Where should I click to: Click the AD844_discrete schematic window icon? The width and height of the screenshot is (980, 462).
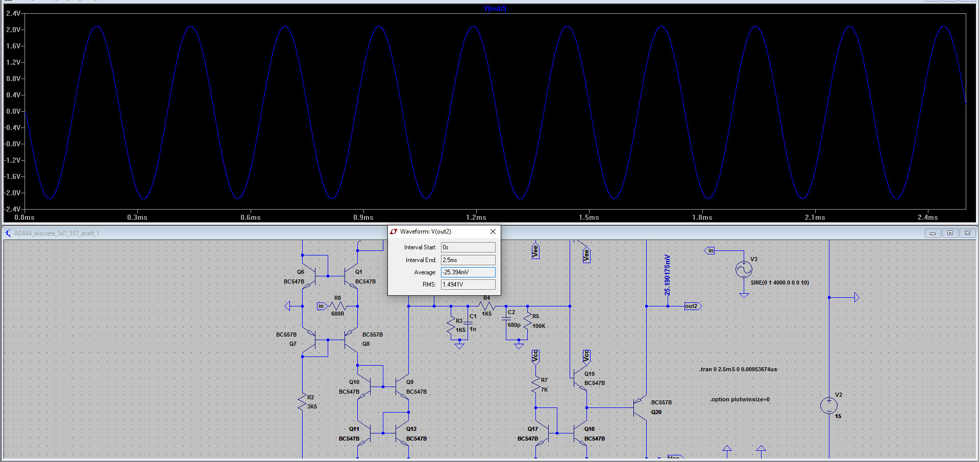tap(8, 234)
